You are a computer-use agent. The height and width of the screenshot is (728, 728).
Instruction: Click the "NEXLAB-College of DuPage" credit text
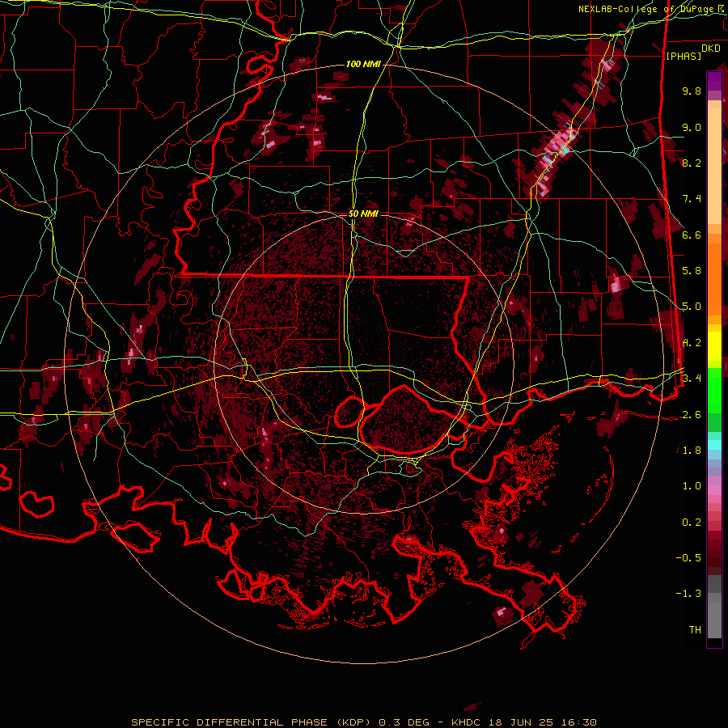click(x=648, y=9)
